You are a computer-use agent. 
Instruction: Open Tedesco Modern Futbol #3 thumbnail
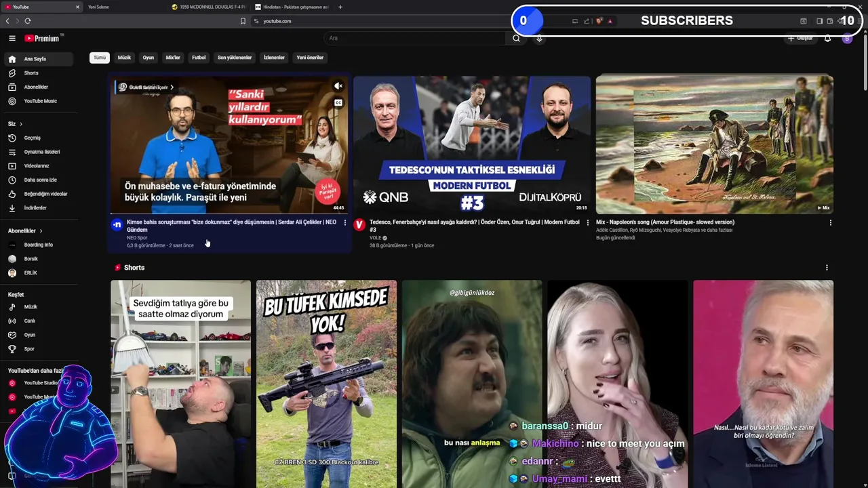[472, 144]
